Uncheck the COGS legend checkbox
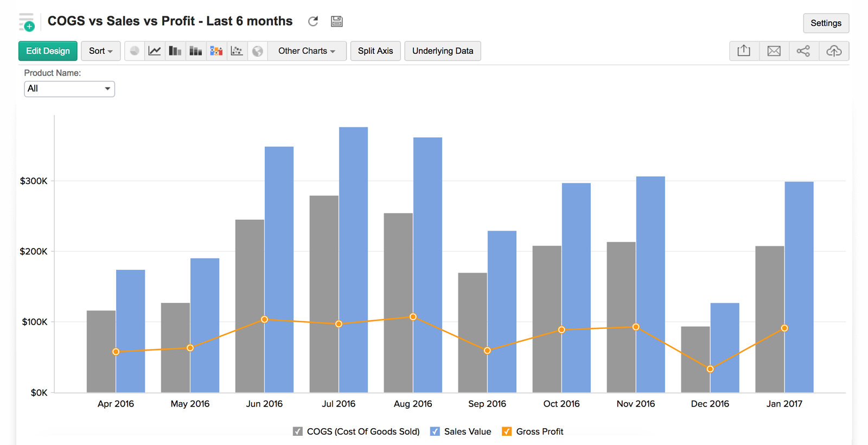The height and width of the screenshot is (445, 868). click(x=297, y=431)
